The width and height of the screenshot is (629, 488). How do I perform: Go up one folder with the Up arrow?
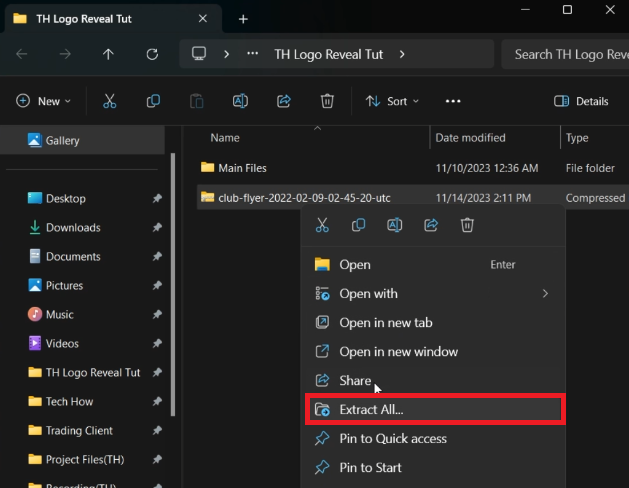pos(109,54)
